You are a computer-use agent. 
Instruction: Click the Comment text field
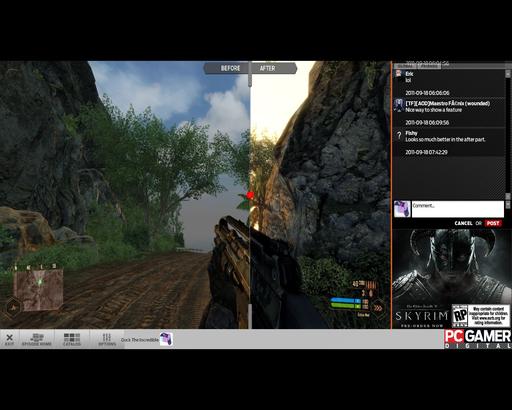[458, 209]
